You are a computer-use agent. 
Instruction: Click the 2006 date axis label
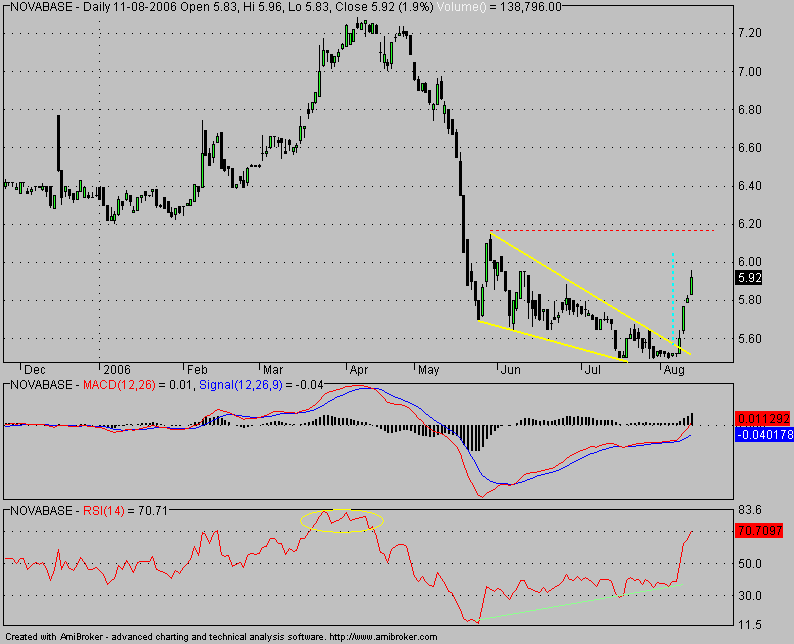click(x=117, y=370)
